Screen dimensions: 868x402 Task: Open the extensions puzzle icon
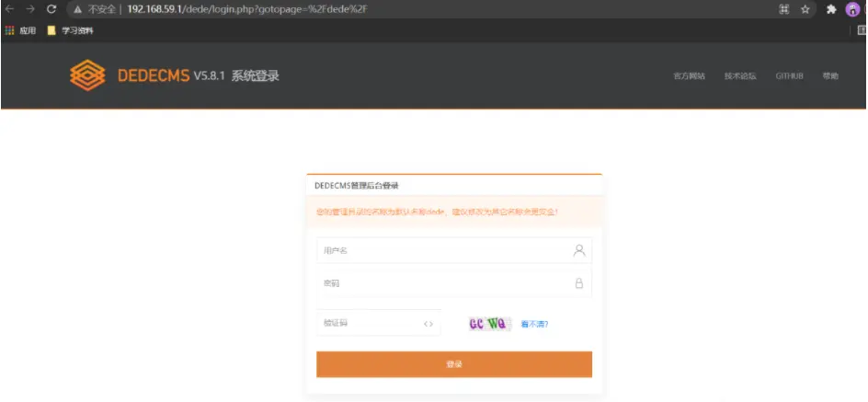point(831,9)
